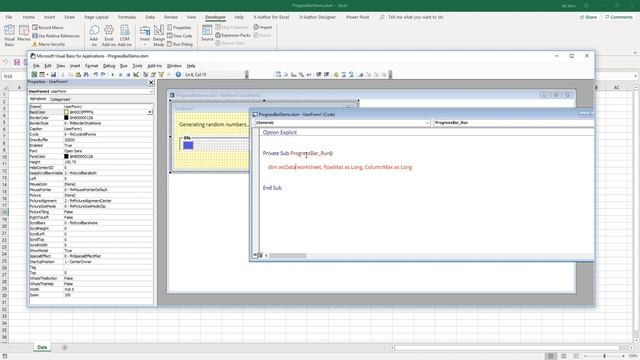
Task: Click the Find binoculars icon in VBA toolbar
Action: [86, 75]
